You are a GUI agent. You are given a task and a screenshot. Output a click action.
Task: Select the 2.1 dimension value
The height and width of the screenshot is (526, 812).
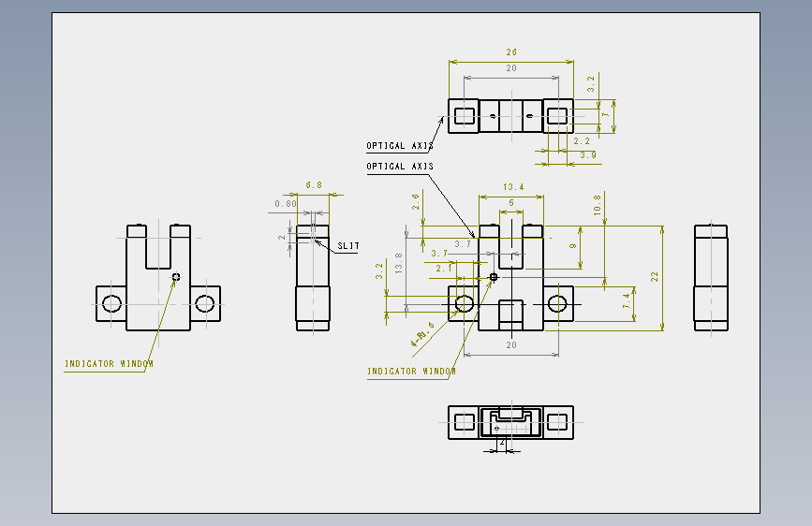[x=443, y=269]
